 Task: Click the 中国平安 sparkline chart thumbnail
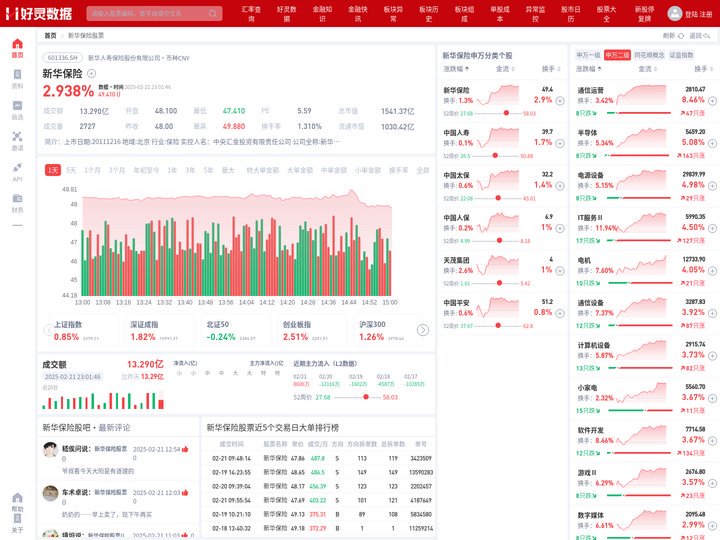[x=498, y=308]
